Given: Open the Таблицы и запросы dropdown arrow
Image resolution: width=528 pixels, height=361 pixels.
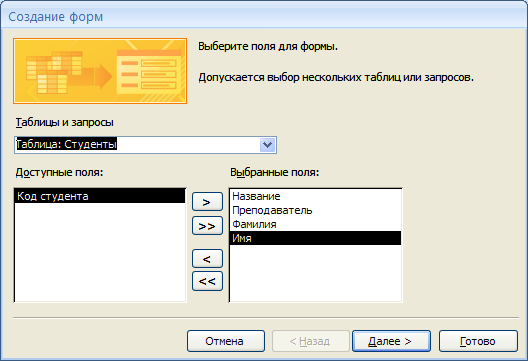Looking at the screenshot, I should pos(268,145).
